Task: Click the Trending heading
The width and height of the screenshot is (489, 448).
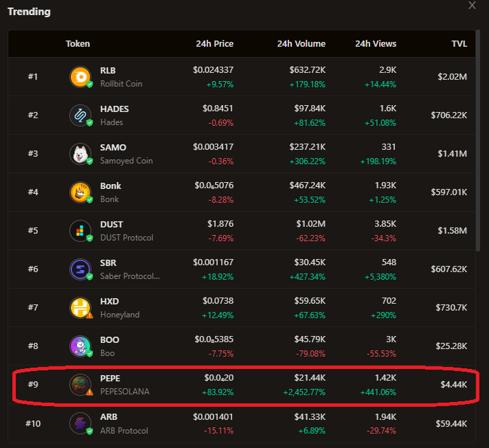Action: click(x=29, y=12)
